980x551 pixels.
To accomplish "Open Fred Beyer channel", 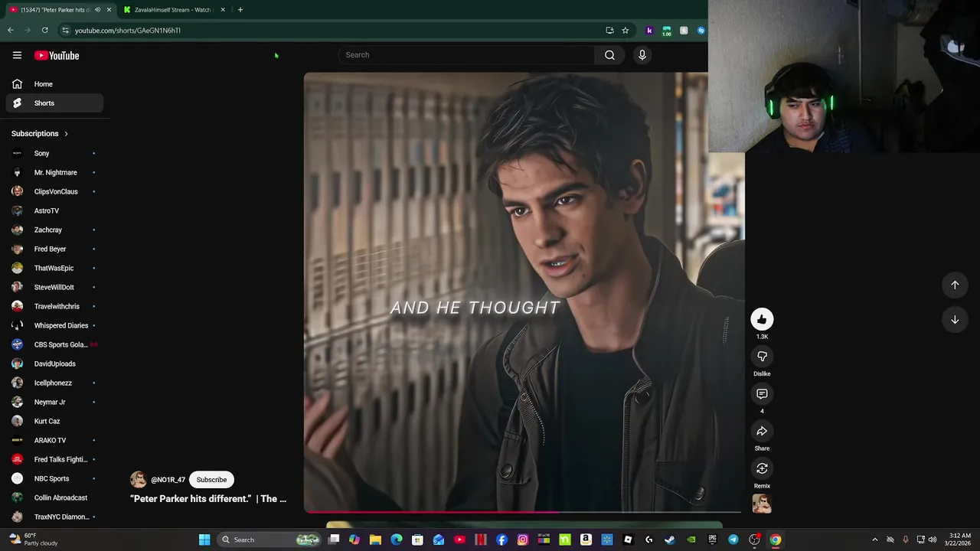I will pos(54,249).
